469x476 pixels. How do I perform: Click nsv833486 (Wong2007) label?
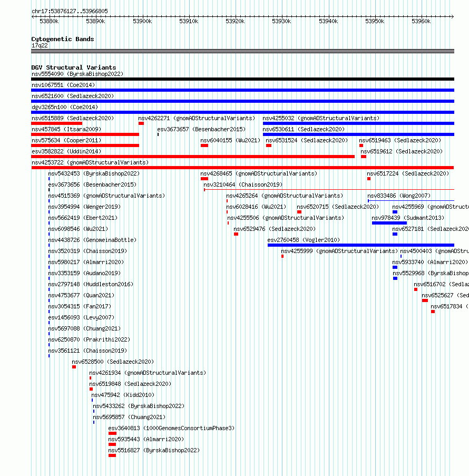(x=399, y=196)
